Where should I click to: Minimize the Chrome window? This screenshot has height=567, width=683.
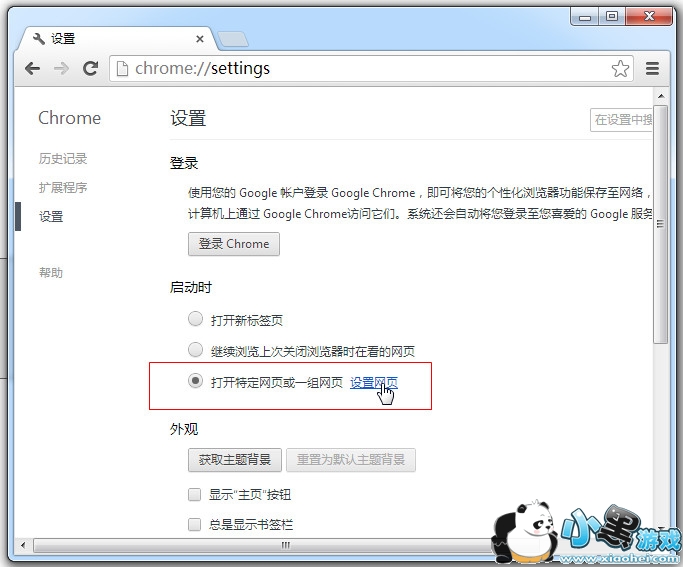click(585, 17)
